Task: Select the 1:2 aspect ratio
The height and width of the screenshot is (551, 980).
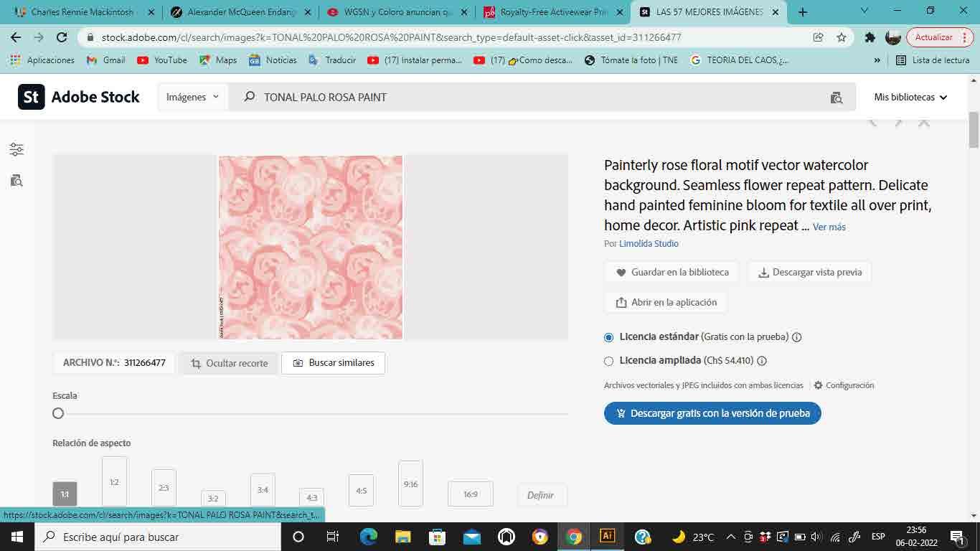Action: pyautogui.click(x=114, y=481)
